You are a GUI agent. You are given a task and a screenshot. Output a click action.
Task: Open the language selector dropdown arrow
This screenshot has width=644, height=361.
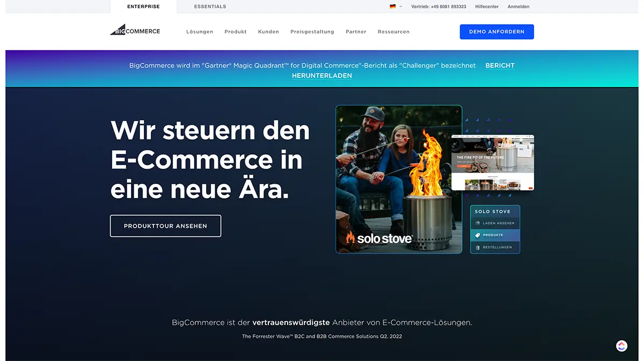400,6
